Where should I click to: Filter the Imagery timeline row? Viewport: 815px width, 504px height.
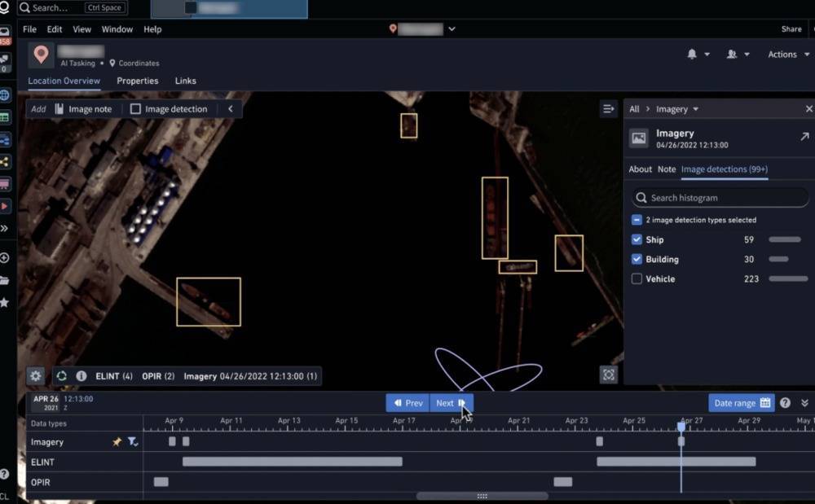(133, 442)
